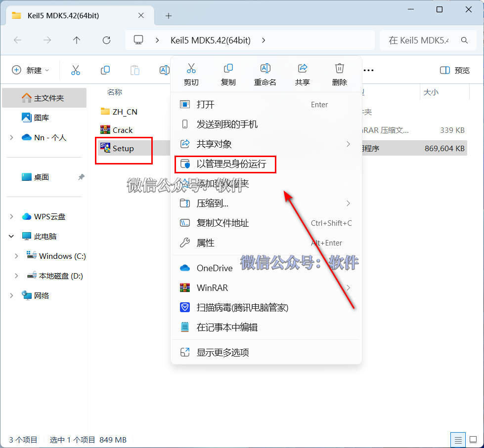Go back with the left arrow

click(x=18, y=40)
